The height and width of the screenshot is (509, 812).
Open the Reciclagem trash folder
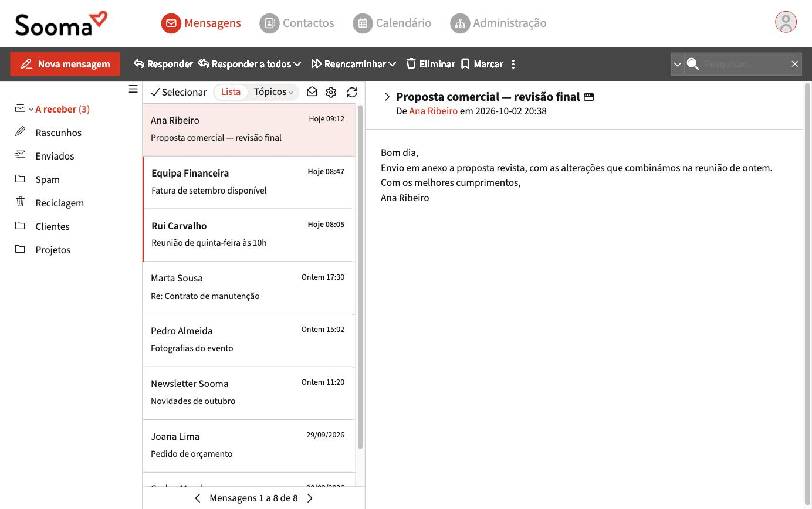59,203
